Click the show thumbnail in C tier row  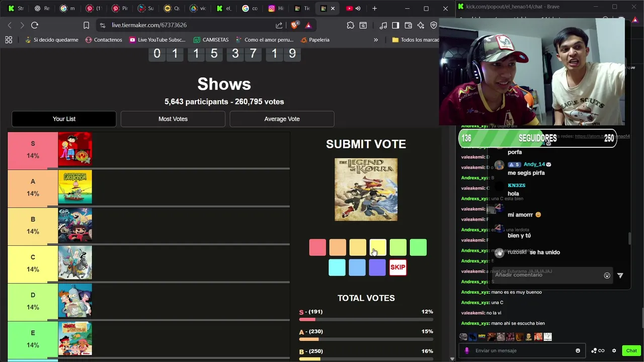[75, 263]
